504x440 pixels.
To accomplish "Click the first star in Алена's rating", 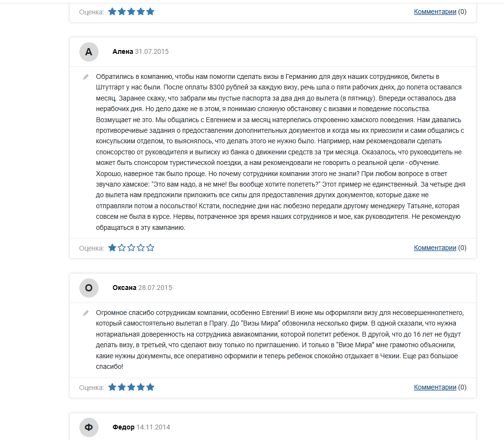I will tap(113, 248).
